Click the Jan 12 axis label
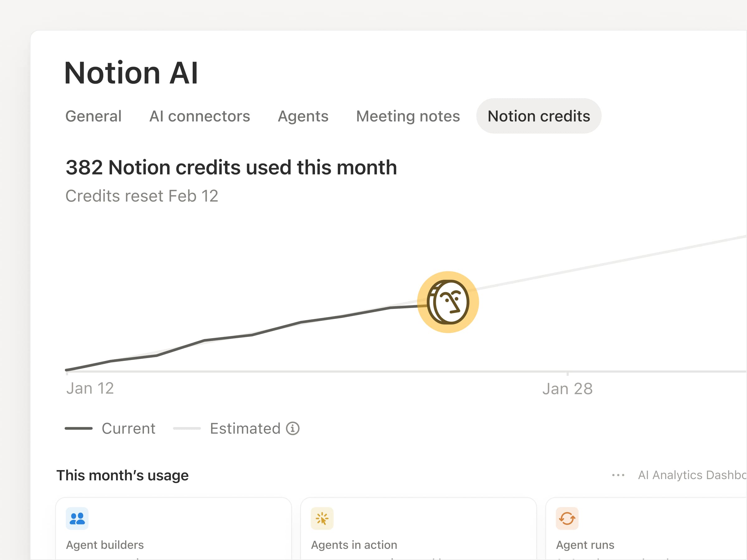This screenshot has height=560, width=747. coord(90,389)
